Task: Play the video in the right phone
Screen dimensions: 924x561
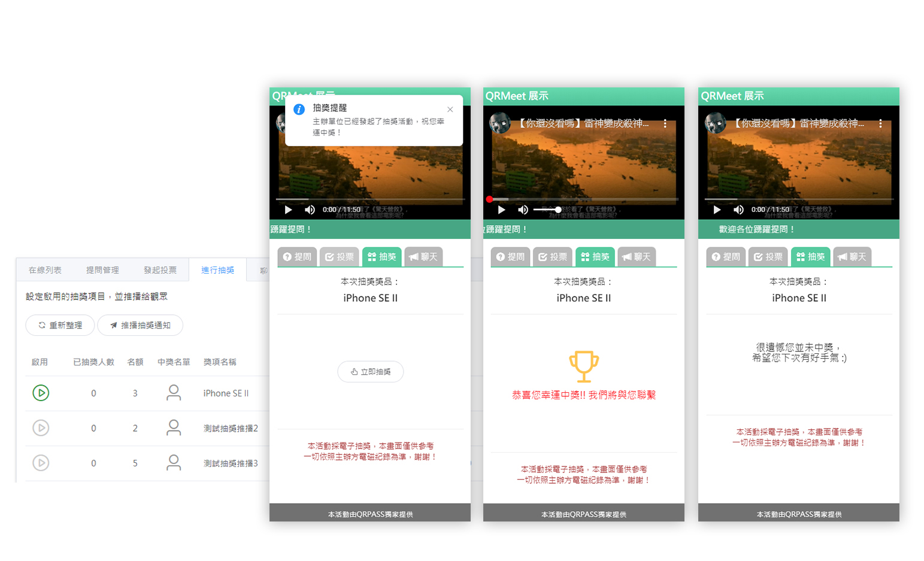Action: [717, 210]
